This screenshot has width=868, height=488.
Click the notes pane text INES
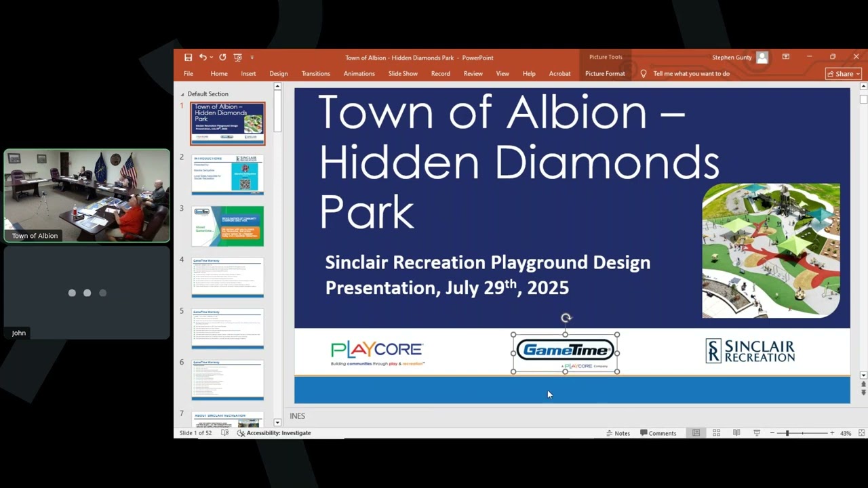[x=298, y=416]
